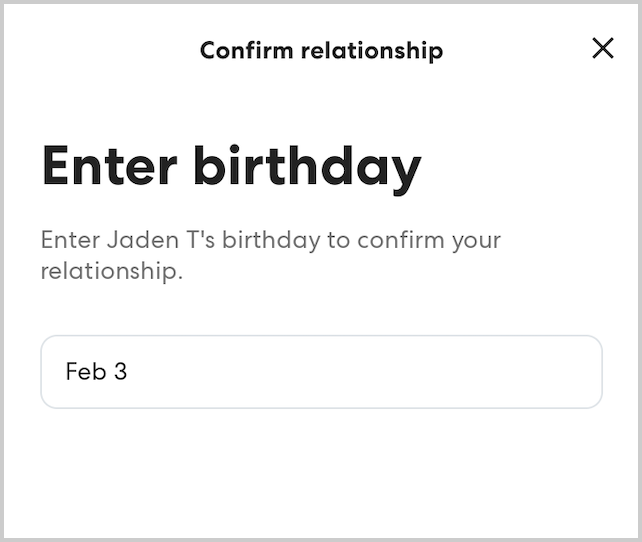Viewport: 642px width, 542px height.
Task: Click the X icon at top right
Action: (603, 48)
